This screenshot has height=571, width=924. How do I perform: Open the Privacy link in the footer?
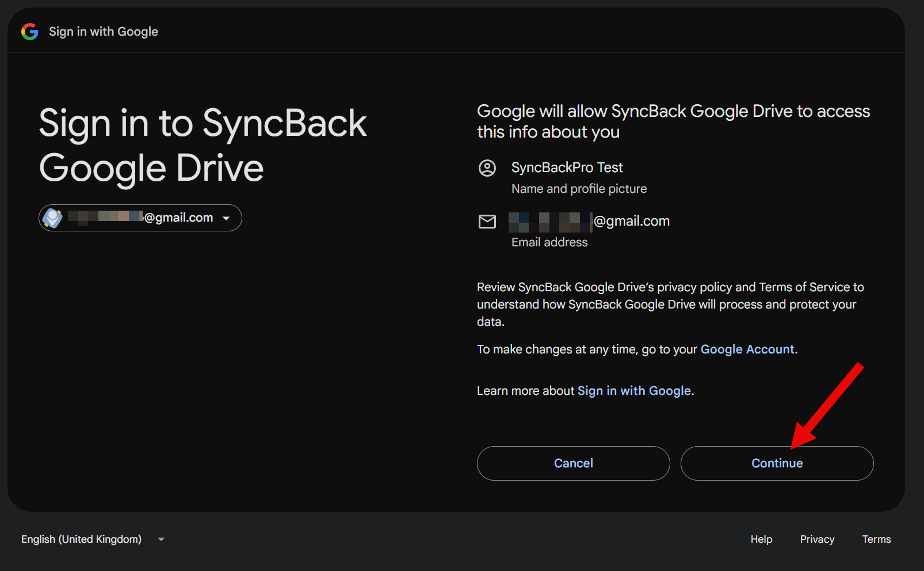pos(817,539)
